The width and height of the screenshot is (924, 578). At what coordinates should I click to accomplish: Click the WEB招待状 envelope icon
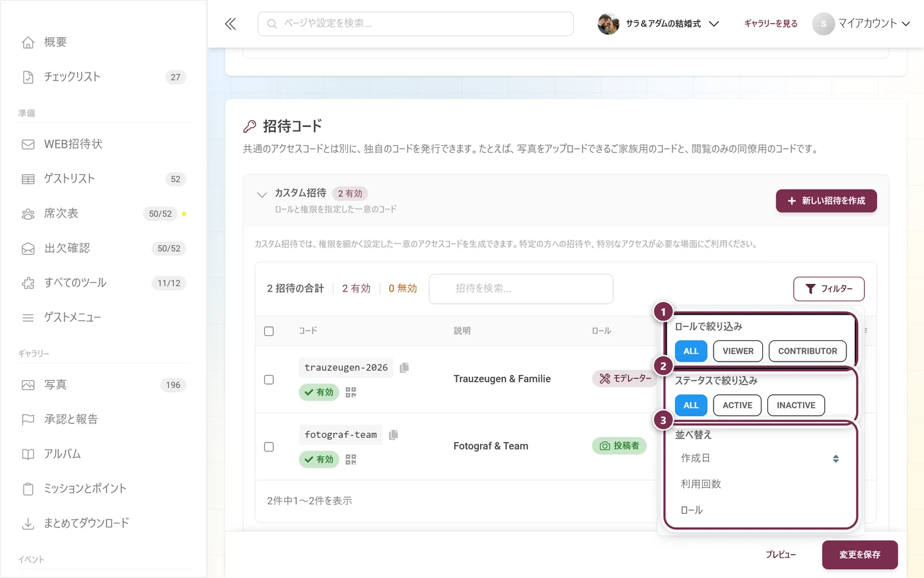pos(28,144)
